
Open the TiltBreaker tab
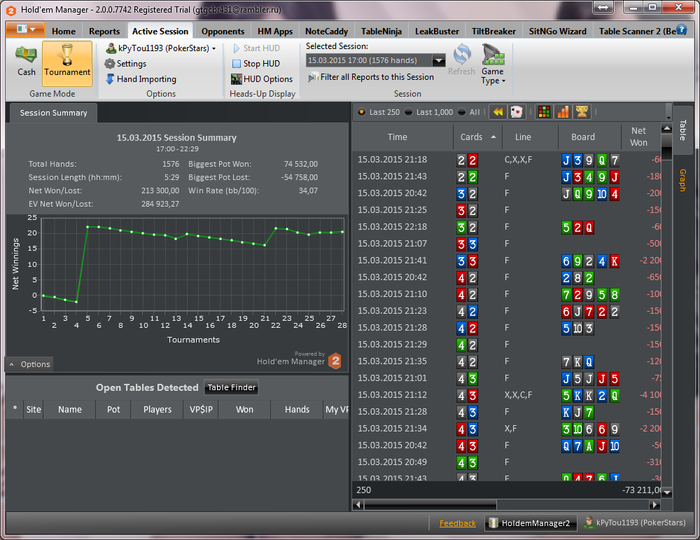(493, 31)
